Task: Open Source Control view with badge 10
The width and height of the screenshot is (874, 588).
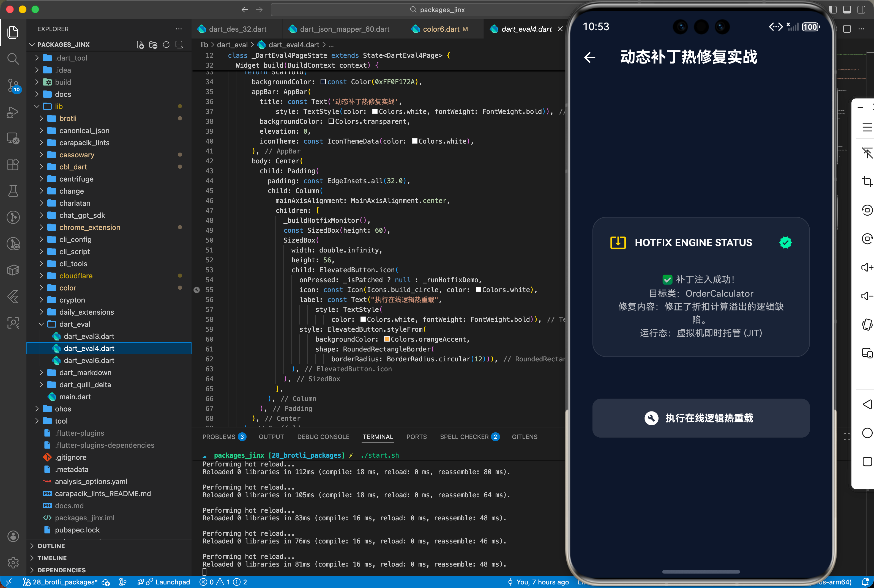Action: [13, 85]
